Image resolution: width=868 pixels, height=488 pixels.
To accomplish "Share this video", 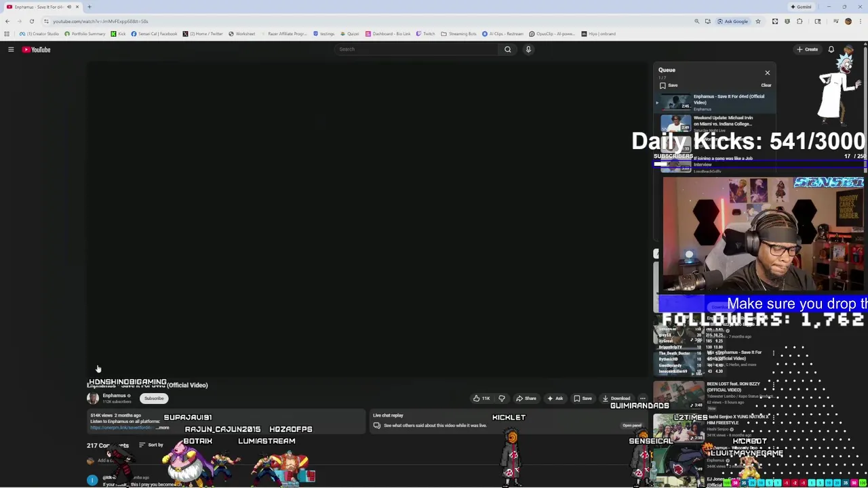I will (526, 399).
